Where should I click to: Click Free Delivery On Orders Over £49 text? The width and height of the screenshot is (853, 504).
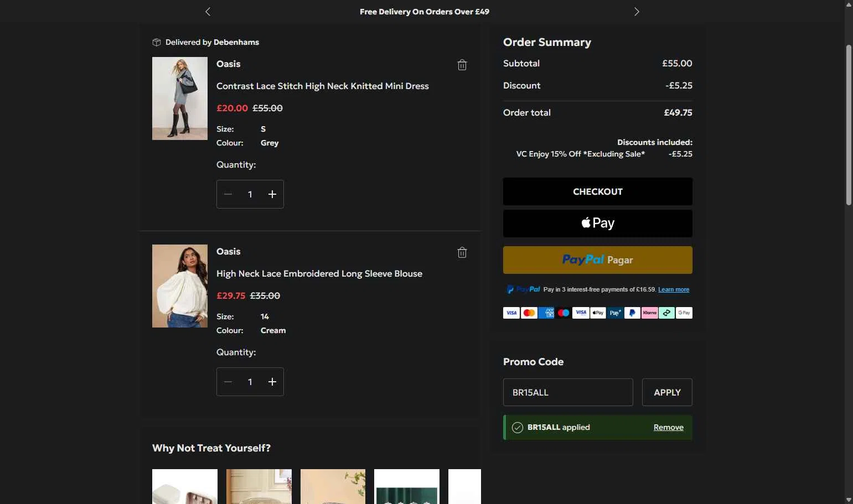[x=425, y=12]
